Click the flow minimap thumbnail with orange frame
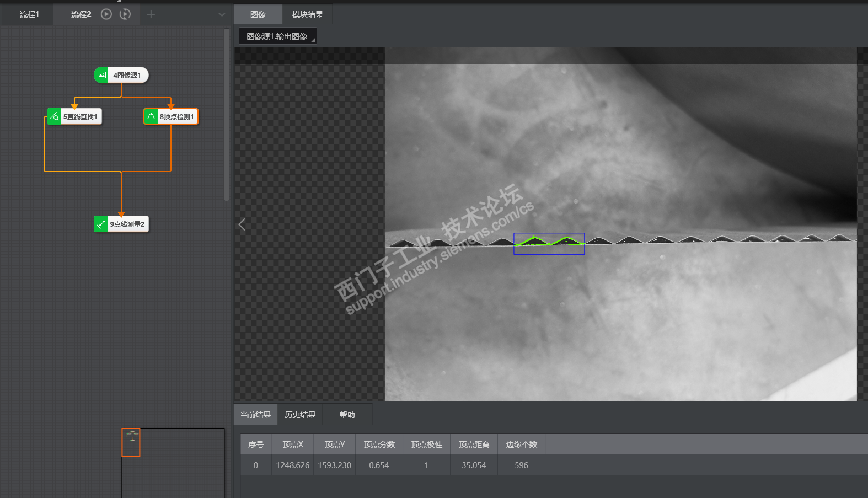The image size is (868, 498). [131, 442]
